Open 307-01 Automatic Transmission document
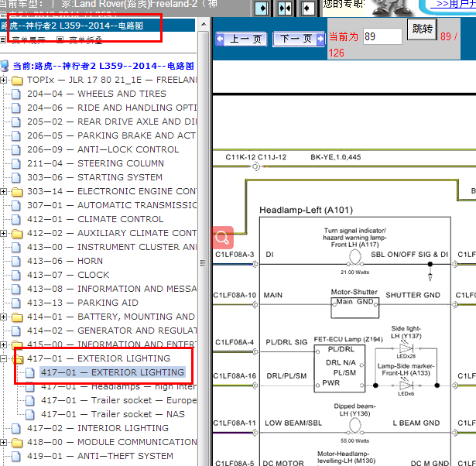This screenshot has height=466, width=476. pos(111,206)
